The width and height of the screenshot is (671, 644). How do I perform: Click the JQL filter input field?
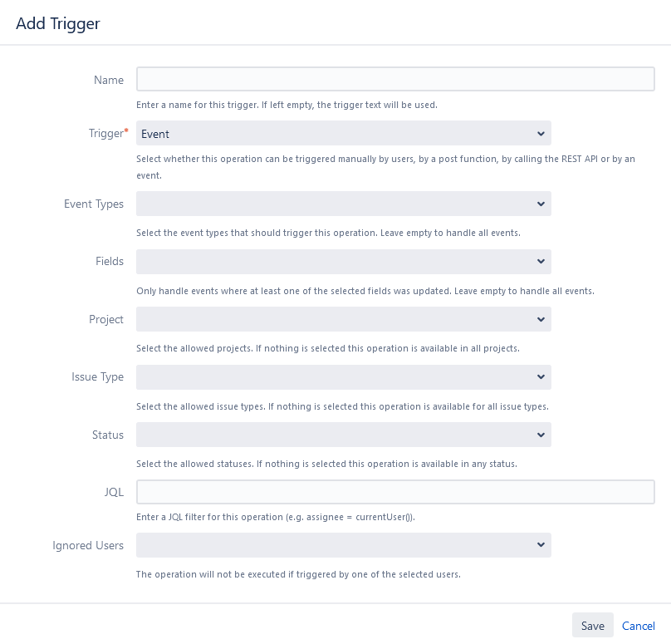point(395,492)
